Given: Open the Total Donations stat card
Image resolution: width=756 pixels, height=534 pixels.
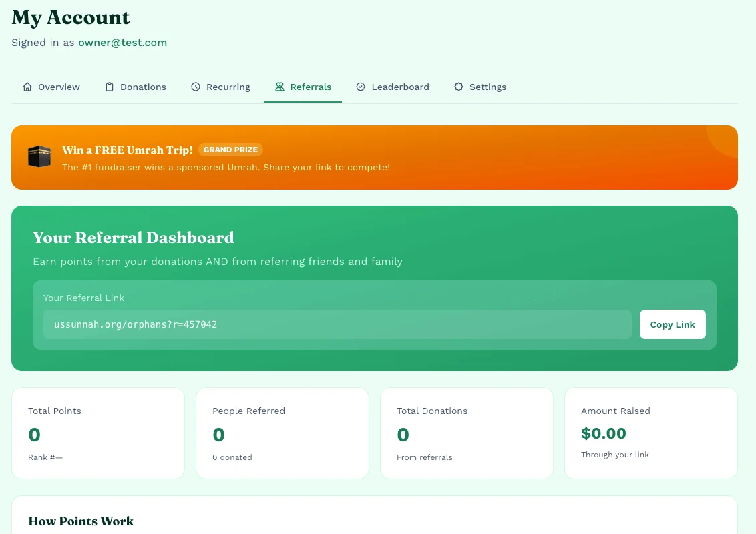Looking at the screenshot, I should pos(466,433).
